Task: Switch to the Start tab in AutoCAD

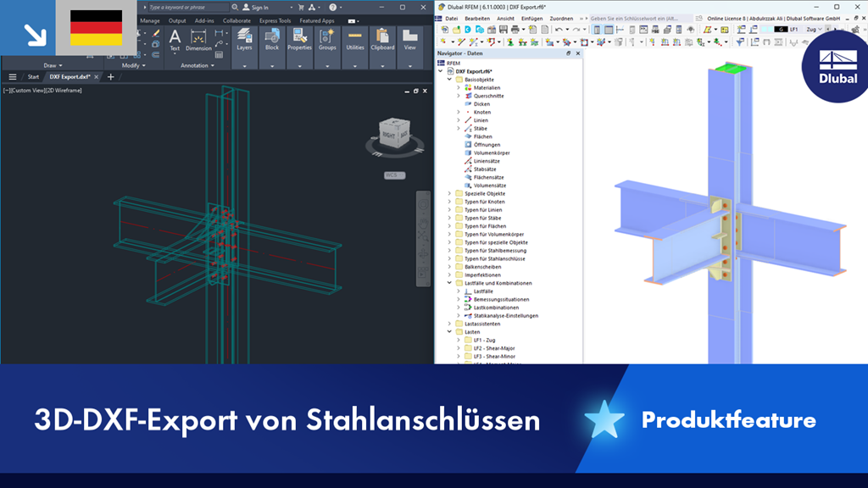Action: 33,77
